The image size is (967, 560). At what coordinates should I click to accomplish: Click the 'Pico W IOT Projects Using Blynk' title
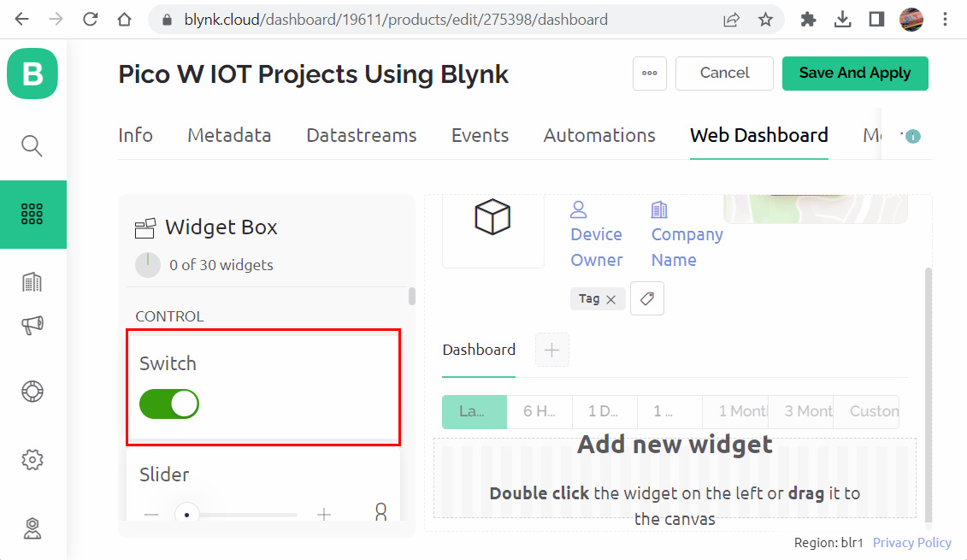click(313, 74)
